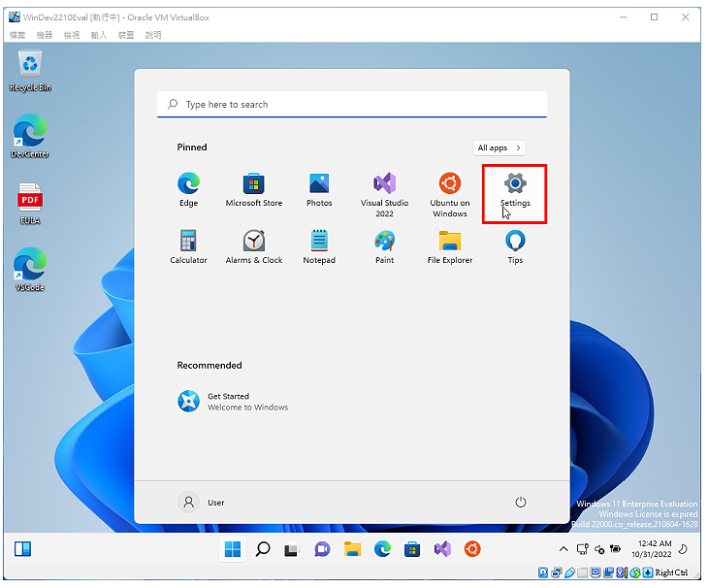This screenshot has width=708, height=588.
Task: Open taskbar Search magnifier
Action: tap(263, 549)
